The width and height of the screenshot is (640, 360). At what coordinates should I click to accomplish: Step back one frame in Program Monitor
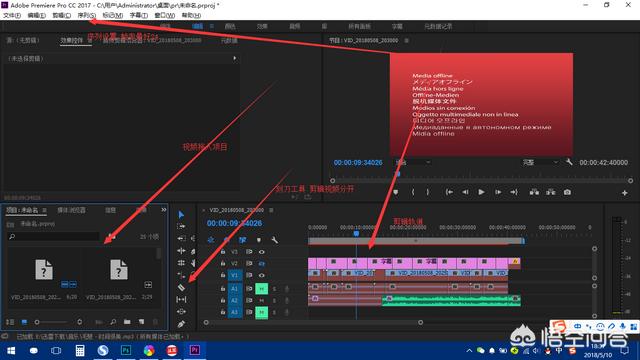[465, 192]
